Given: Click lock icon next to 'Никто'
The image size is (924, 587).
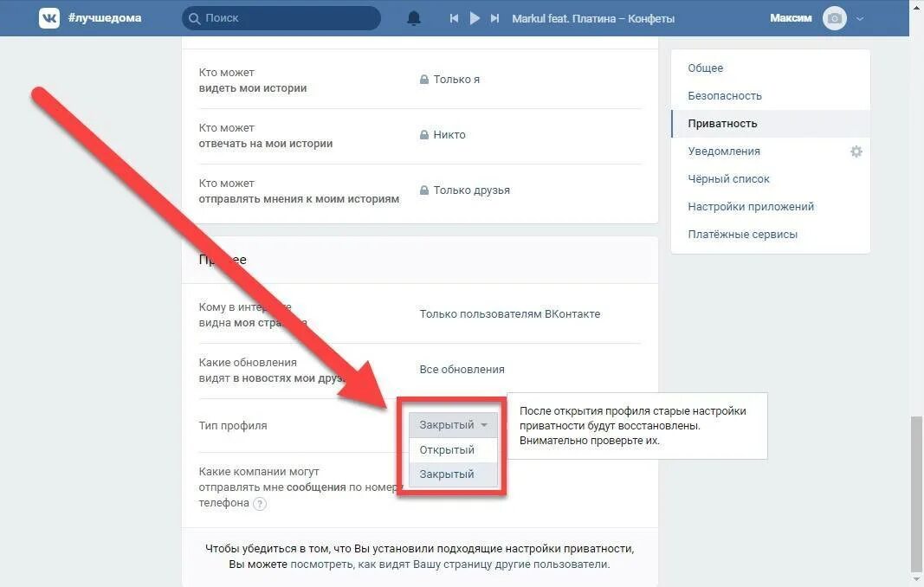Looking at the screenshot, I should click(423, 134).
